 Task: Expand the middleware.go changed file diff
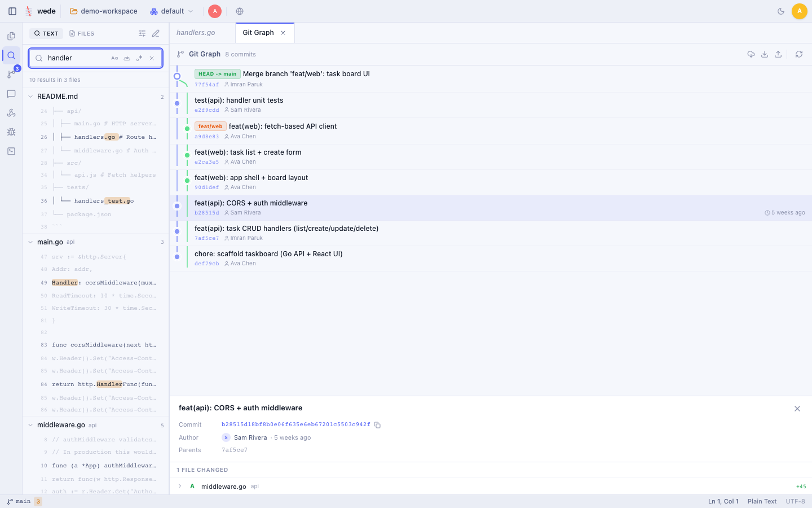(180, 486)
